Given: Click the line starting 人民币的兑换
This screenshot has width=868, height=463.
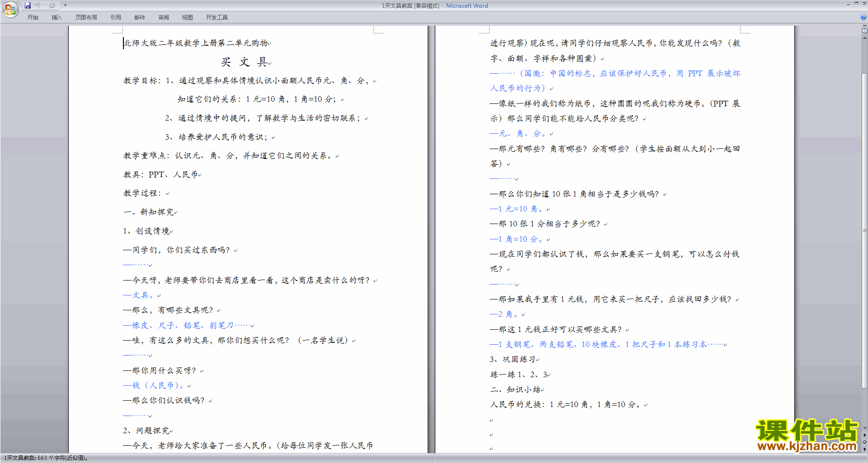Looking at the screenshot, I should 566,404.
